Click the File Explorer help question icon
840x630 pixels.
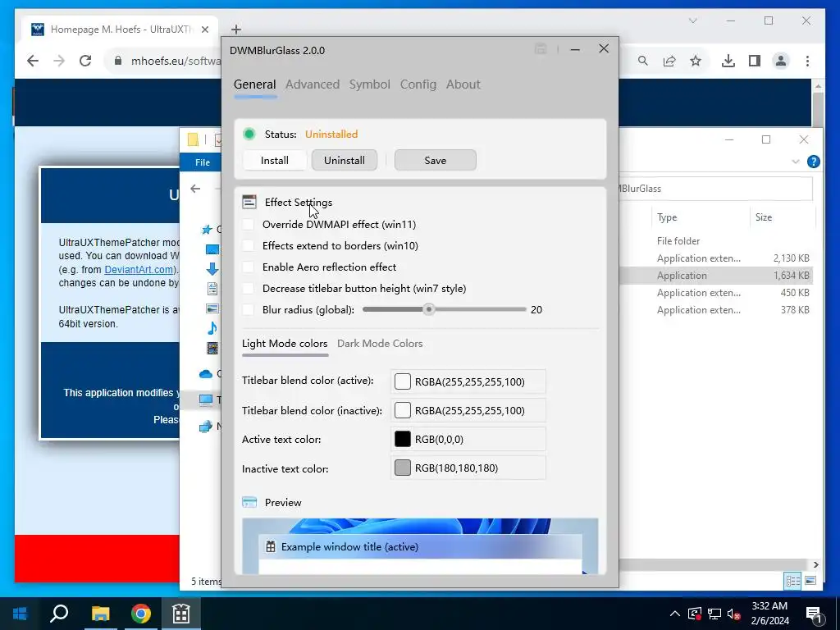813,162
